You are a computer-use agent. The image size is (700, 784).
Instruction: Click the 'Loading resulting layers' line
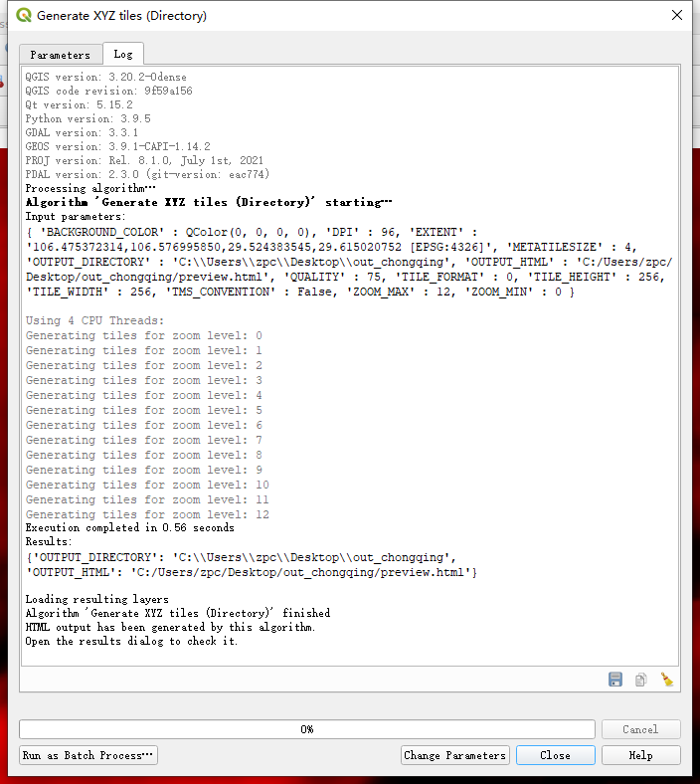(x=96, y=599)
